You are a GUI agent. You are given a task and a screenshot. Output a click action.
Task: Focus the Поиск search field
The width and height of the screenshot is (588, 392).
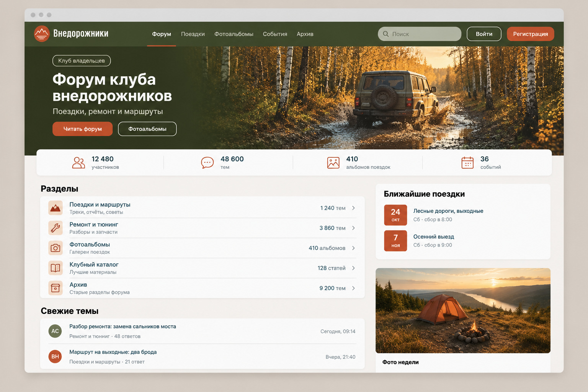pos(420,34)
